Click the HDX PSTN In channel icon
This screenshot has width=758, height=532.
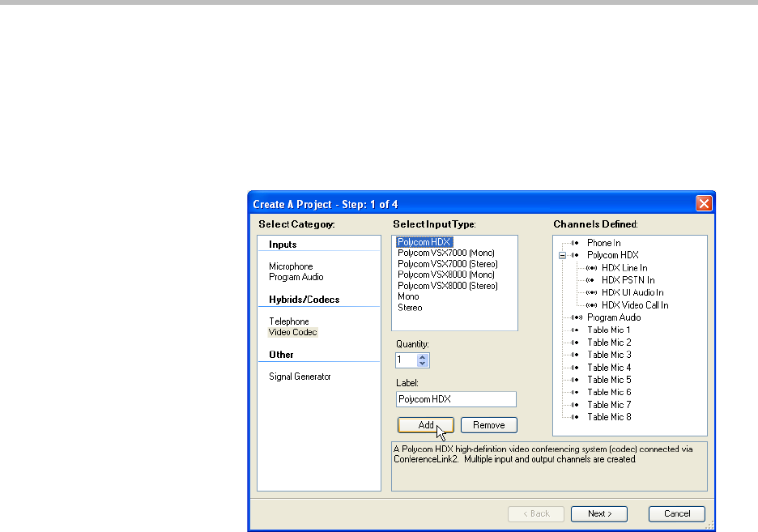[x=591, y=280]
